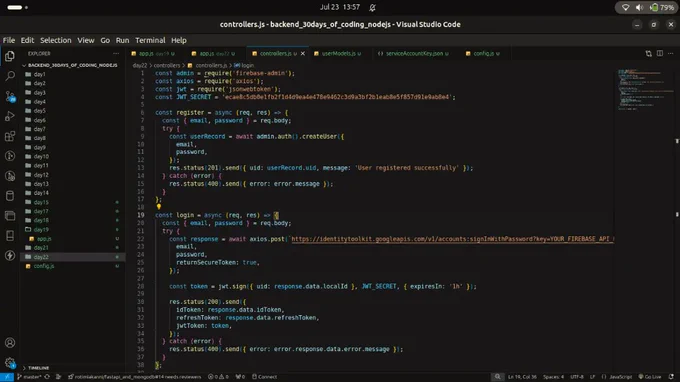Open the View menu
680x382 pixels.
pyautogui.click(x=85, y=40)
